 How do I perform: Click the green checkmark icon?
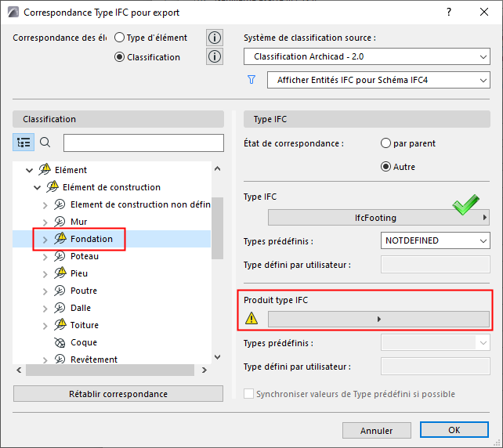[x=465, y=207]
